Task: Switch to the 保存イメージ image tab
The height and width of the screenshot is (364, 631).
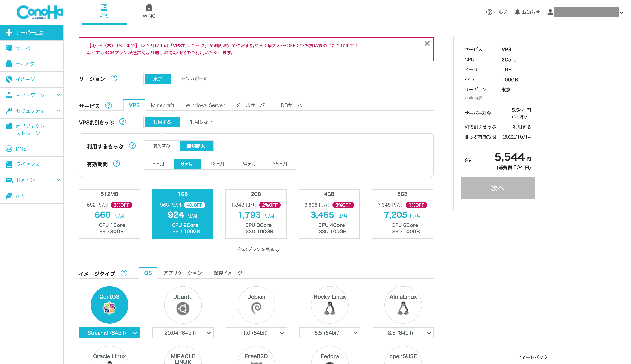Action: click(x=228, y=273)
